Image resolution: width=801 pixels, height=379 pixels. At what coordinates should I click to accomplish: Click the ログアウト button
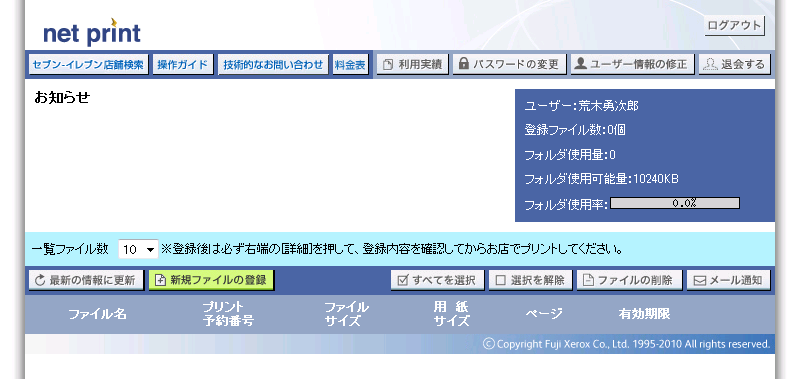735,26
